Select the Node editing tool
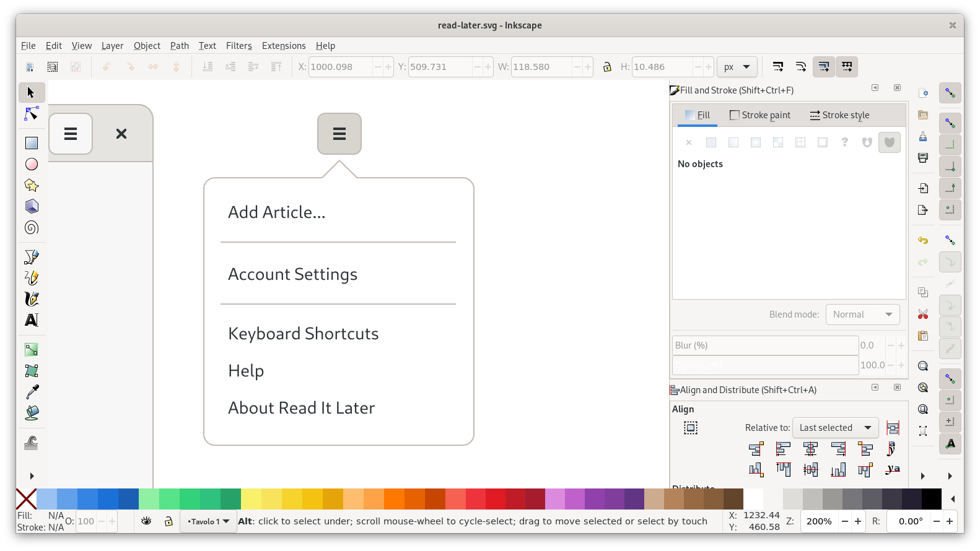This screenshot has width=980, height=551. click(x=32, y=114)
